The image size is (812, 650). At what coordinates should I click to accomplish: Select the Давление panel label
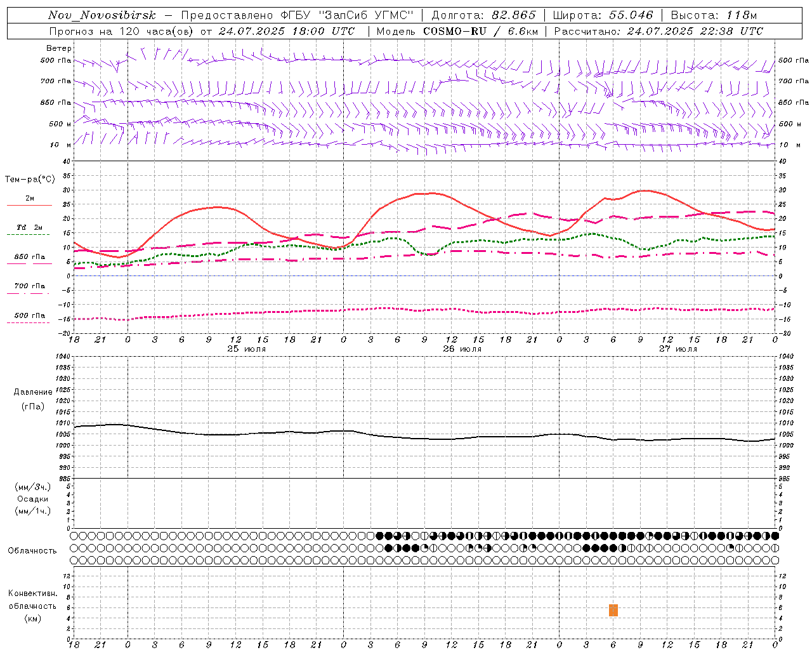tap(33, 392)
